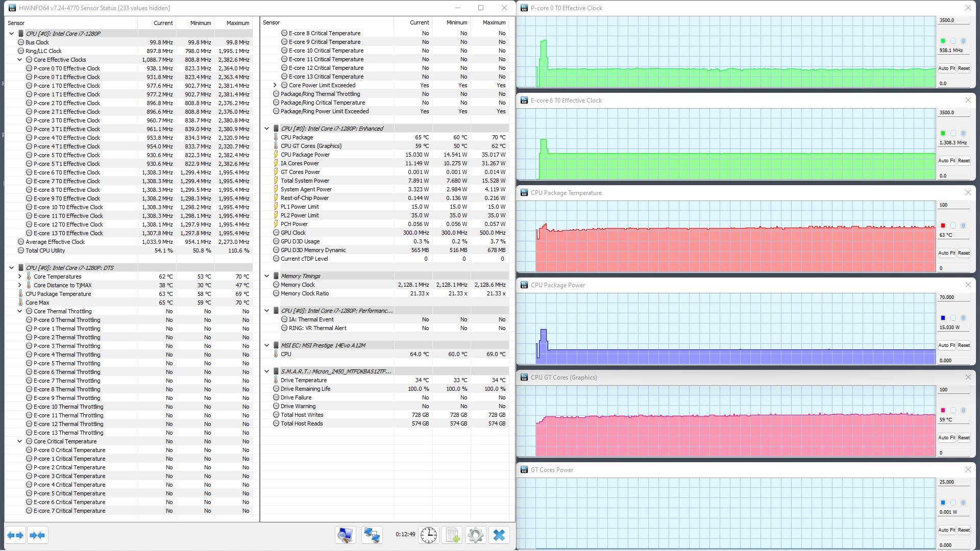The height and width of the screenshot is (551, 980).
Task: Click red color swatch of CPU Package Temperature
Action: pyautogui.click(x=943, y=226)
